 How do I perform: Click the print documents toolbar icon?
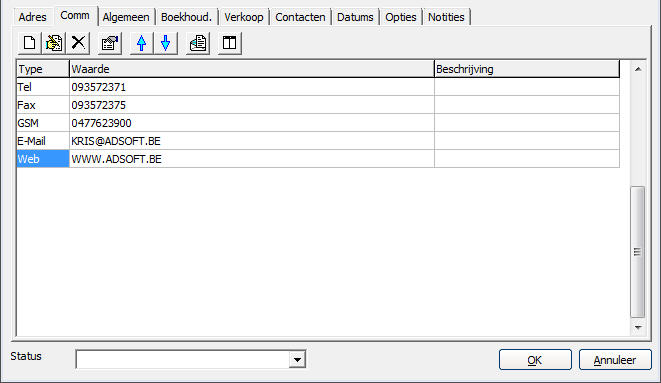tap(198, 43)
